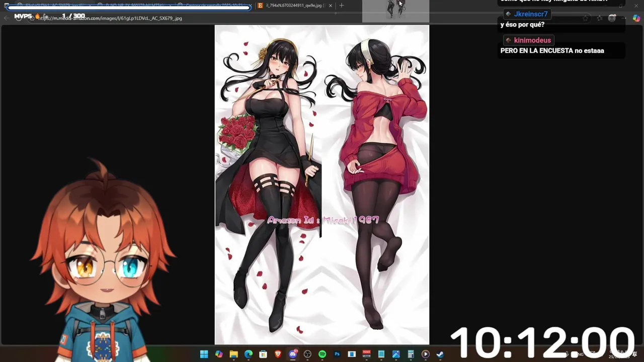Open Brave browser from the taskbar
The height and width of the screenshot is (362, 644).
(278, 354)
